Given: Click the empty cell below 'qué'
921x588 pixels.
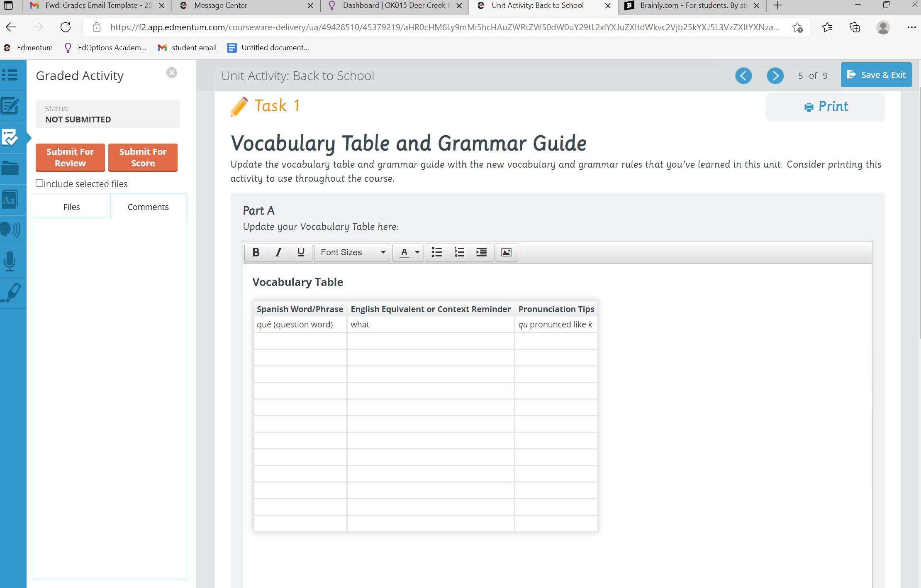Looking at the screenshot, I should pos(300,341).
